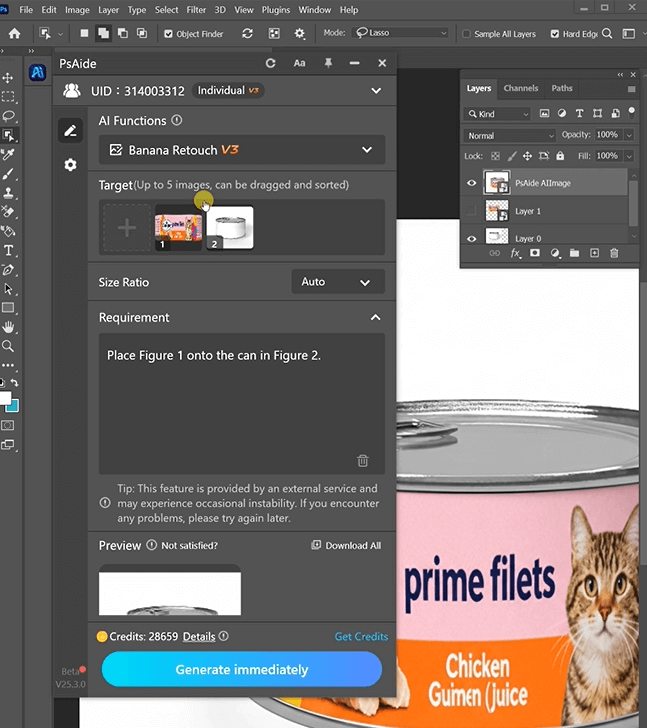The image size is (647, 728).
Task: Toggle lock transparent pixels
Action: coord(495,156)
